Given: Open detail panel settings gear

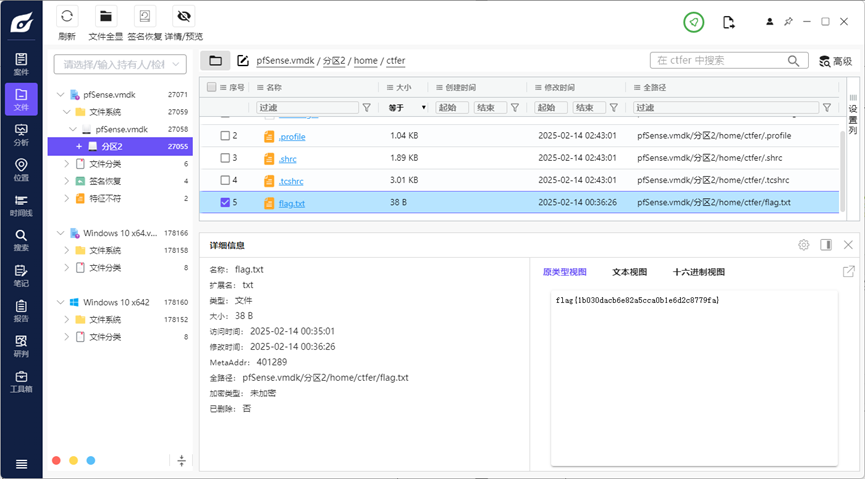Looking at the screenshot, I should pyautogui.click(x=804, y=244).
